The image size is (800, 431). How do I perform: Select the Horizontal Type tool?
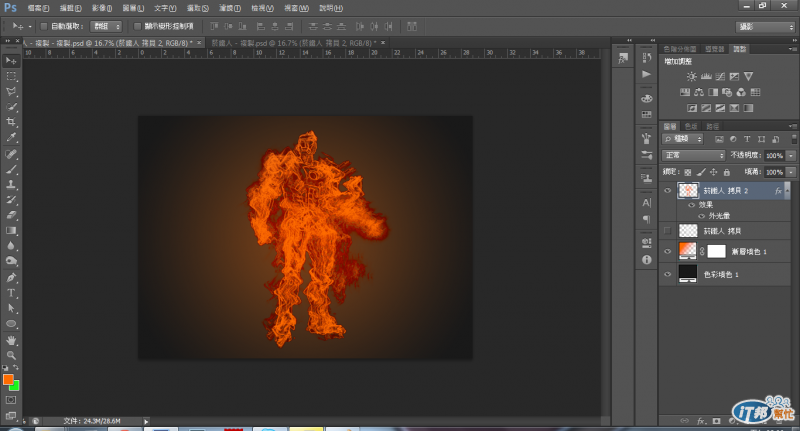click(11, 293)
